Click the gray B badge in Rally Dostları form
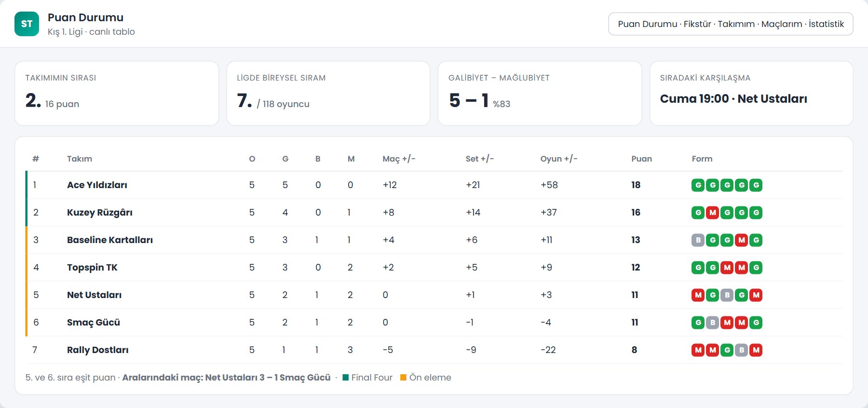 [741, 350]
